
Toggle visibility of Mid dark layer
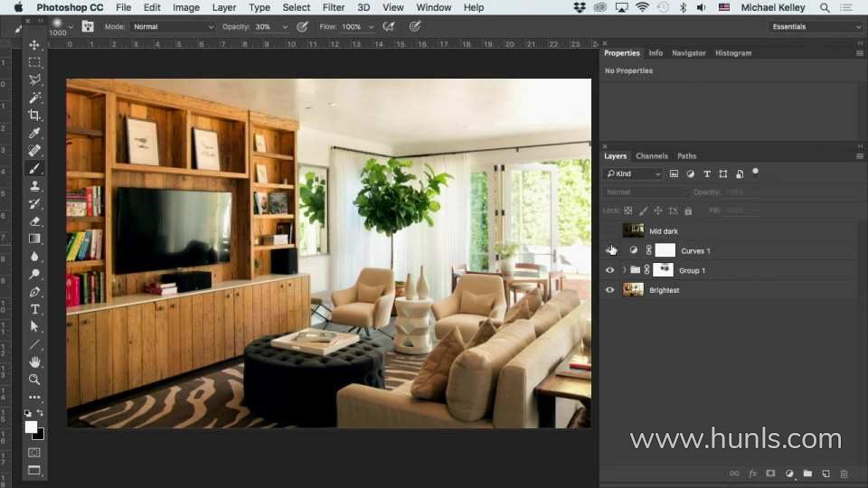tap(610, 230)
